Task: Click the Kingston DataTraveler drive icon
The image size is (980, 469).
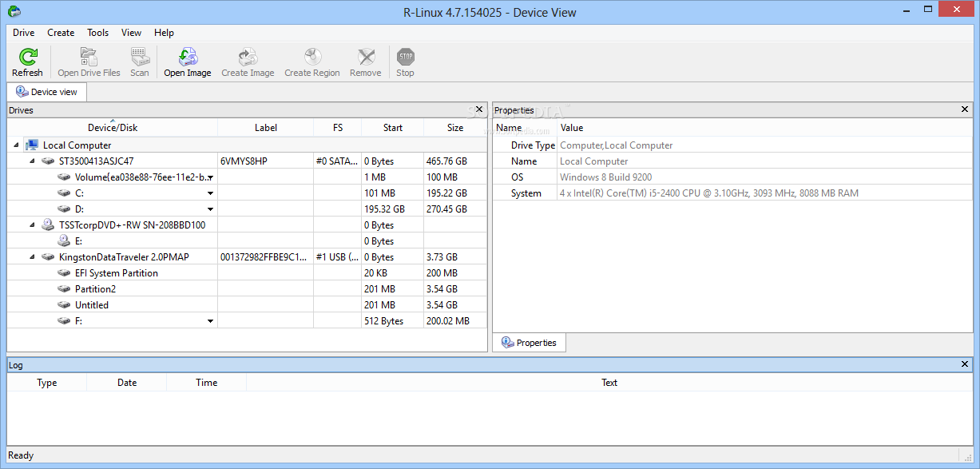Action: (x=48, y=256)
